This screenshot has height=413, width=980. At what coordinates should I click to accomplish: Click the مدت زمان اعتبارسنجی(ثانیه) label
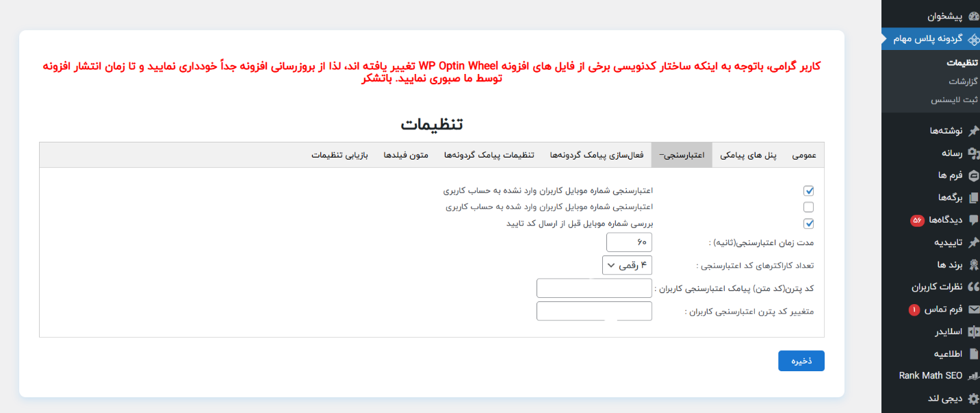pos(760,243)
